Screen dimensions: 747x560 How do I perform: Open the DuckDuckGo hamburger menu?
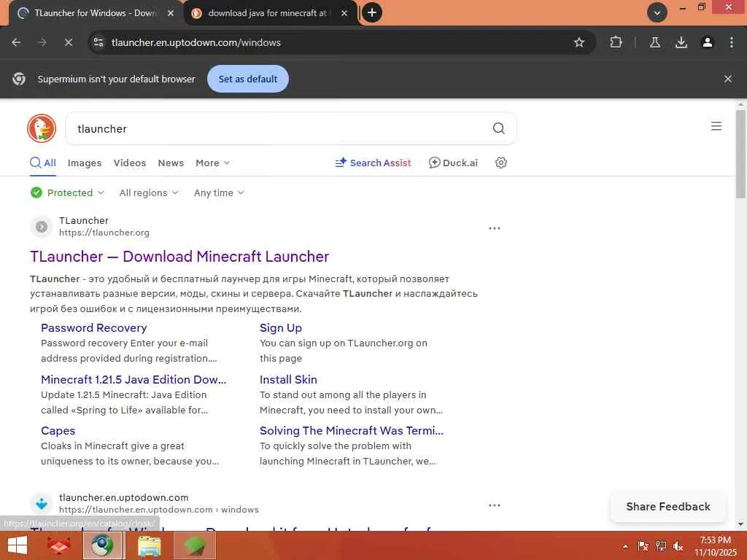pyautogui.click(x=716, y=126)
